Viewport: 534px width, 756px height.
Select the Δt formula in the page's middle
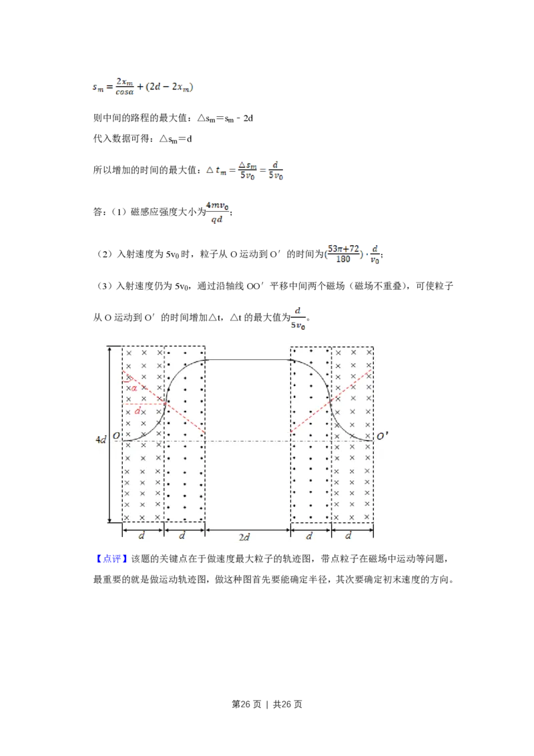click(246, 171)
